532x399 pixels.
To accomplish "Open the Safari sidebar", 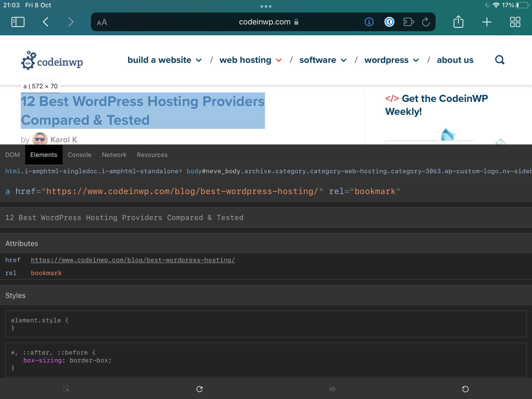I will point(18,22).
